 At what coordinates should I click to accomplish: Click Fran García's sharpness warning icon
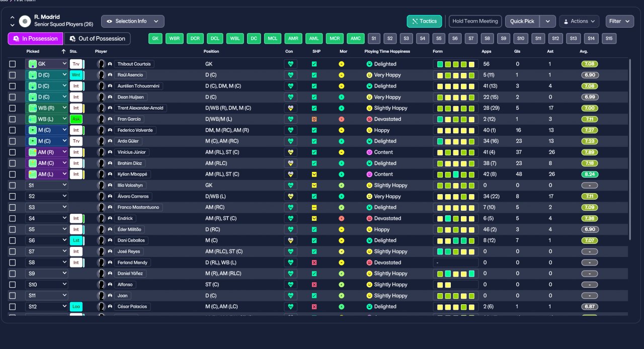pos(314,119)
